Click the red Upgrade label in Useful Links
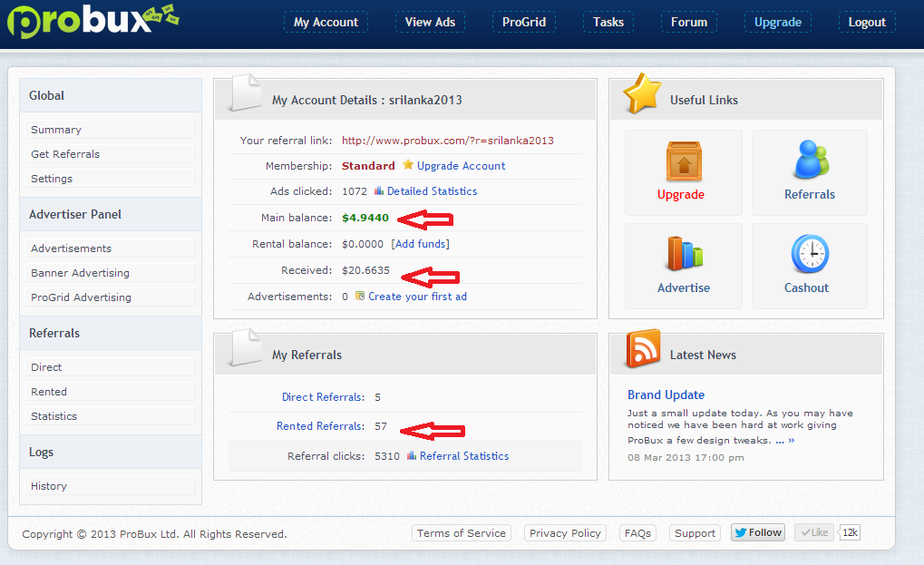 click(681, 194)
